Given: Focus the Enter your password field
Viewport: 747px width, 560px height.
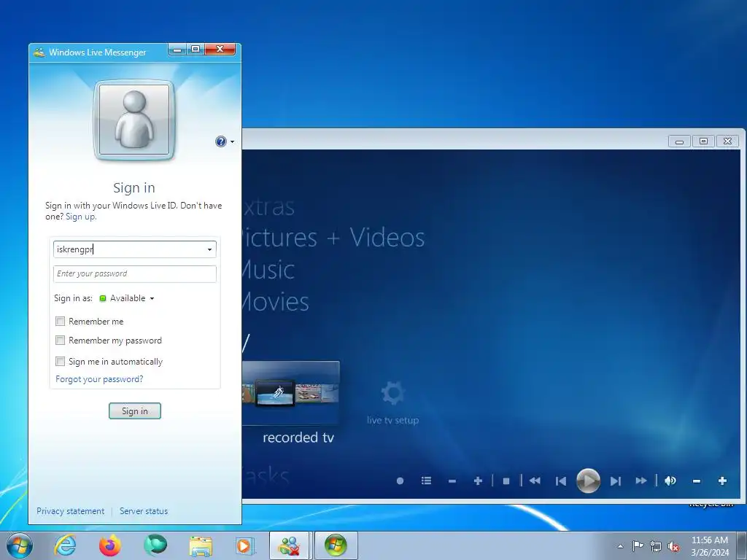Looking at the screenshot, I should [135, 274].
